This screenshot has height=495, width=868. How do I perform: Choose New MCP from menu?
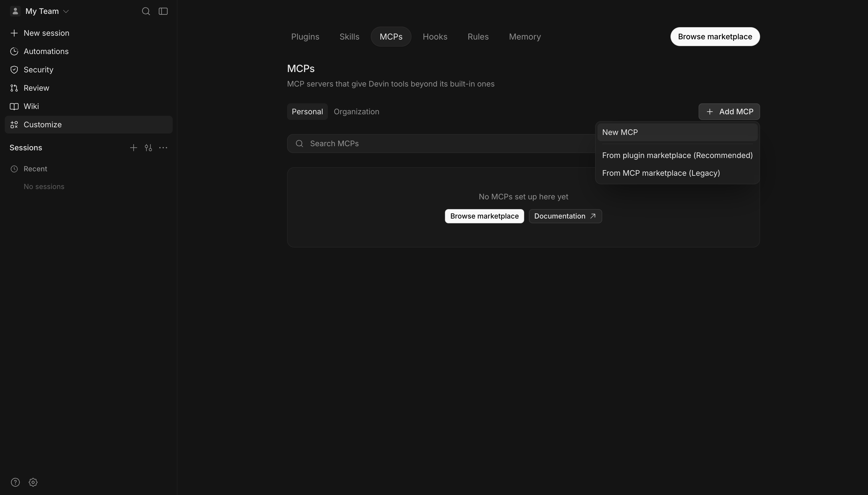coord(677,133)
